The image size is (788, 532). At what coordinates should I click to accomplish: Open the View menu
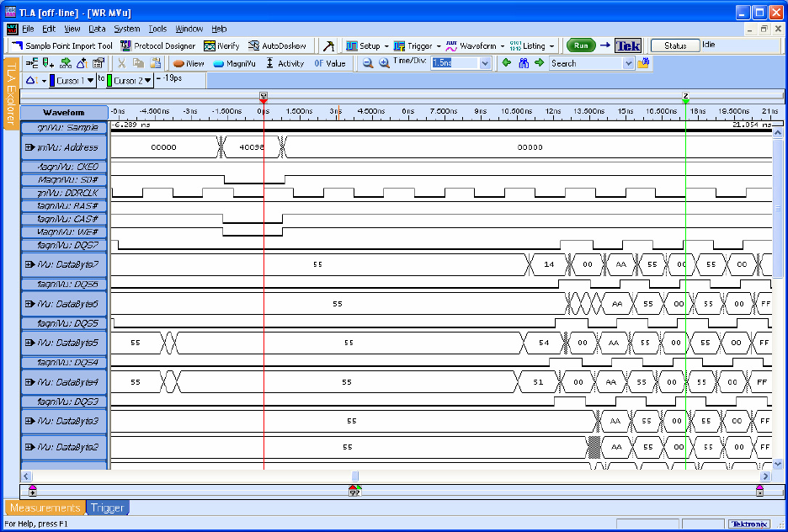[72, 29]
